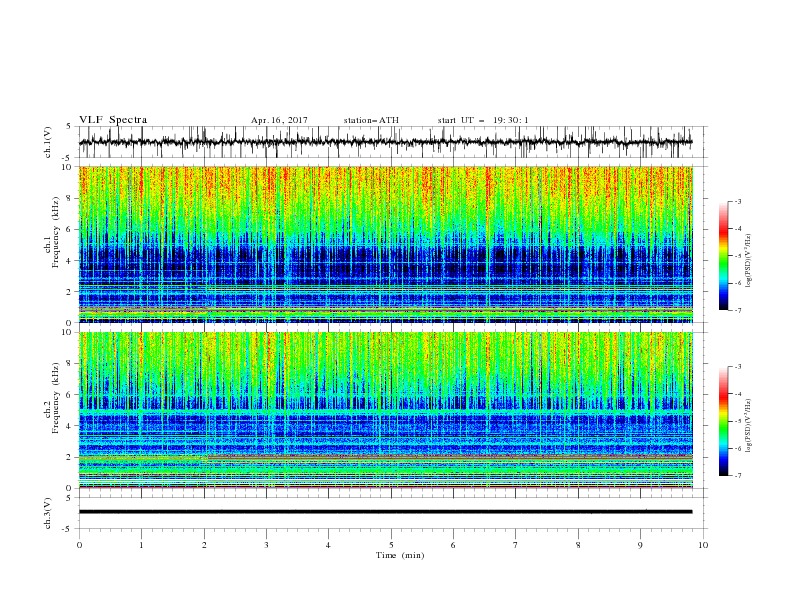Click the ch.1 panel color scale bar
This screenshot has width=792, height=612.
tap(723, 255)
